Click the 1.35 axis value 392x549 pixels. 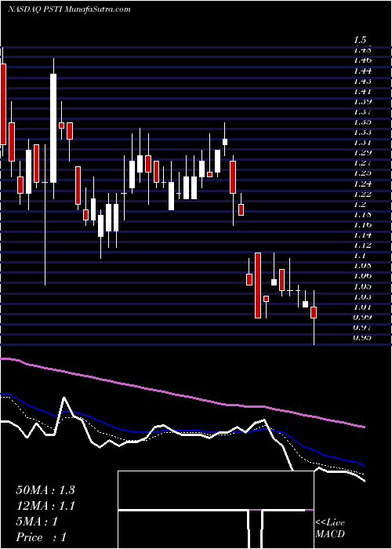(x=363, y=122)
